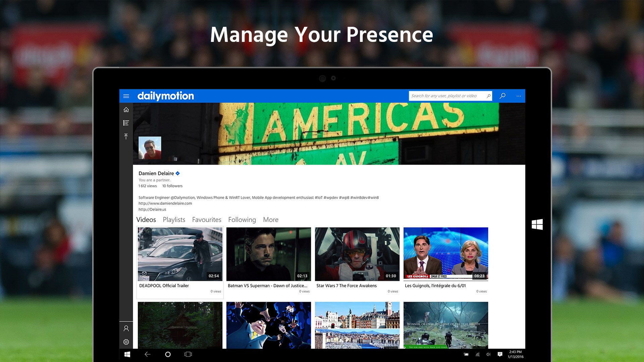The image size is (644, 362).
Task: Select the feed list icon in sidebar
Action: [126, 123]
